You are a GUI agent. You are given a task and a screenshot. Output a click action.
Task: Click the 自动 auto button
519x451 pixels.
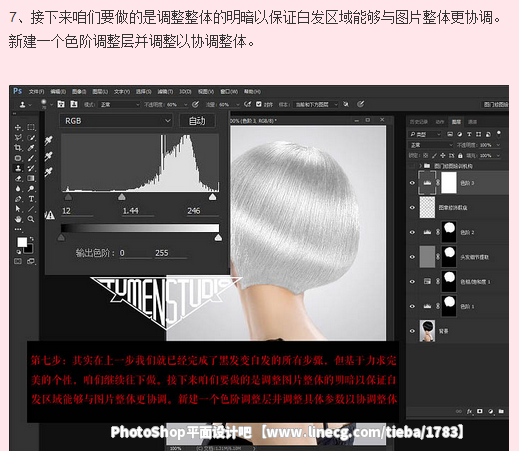(197, 121)
